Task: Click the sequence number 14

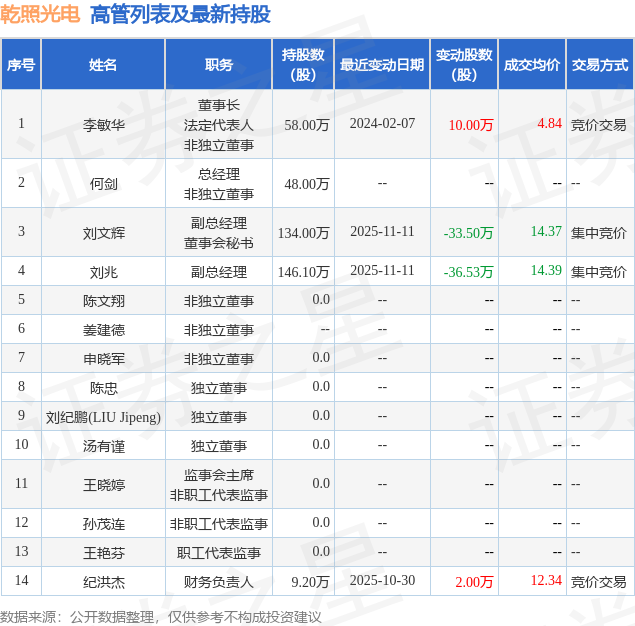Action: [21, 580]
